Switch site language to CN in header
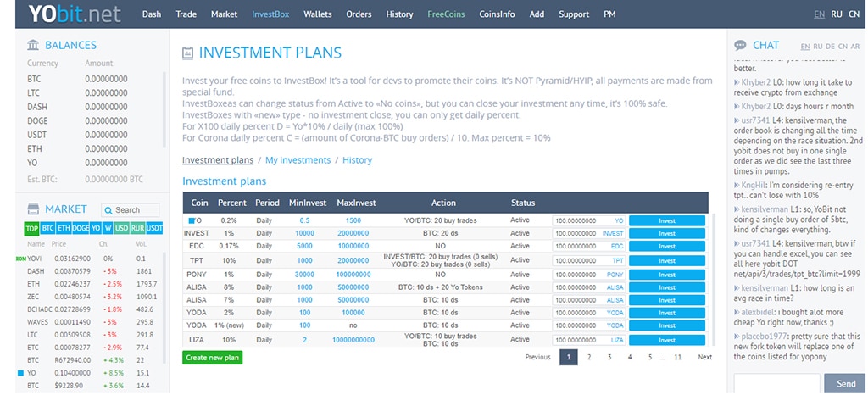 (x=854, y=14)
